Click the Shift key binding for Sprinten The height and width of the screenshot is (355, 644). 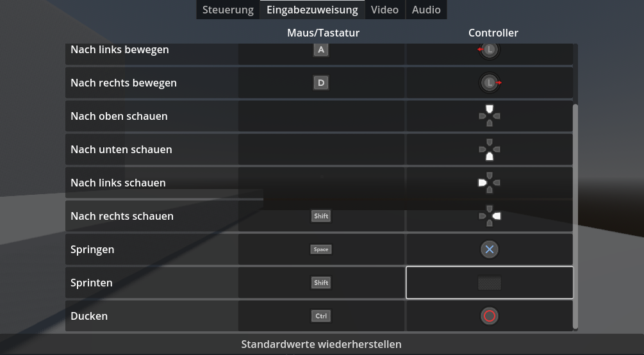point(321,283)
